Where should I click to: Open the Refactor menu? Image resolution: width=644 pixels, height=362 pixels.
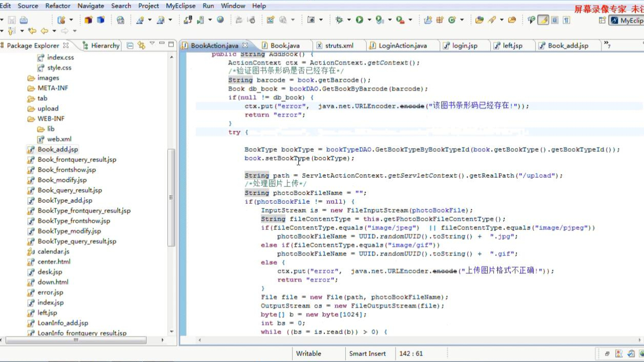58,6
